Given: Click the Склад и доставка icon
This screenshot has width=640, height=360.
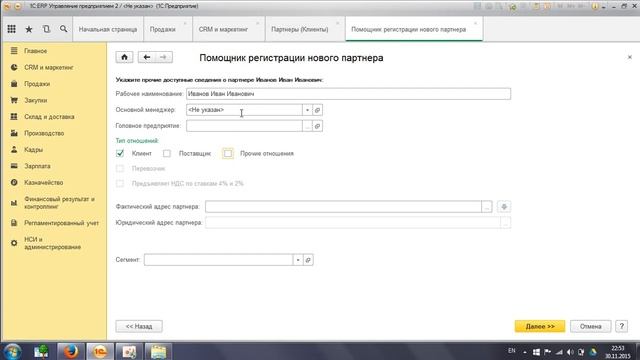Looking at the screenshot, I should point(14,117).
